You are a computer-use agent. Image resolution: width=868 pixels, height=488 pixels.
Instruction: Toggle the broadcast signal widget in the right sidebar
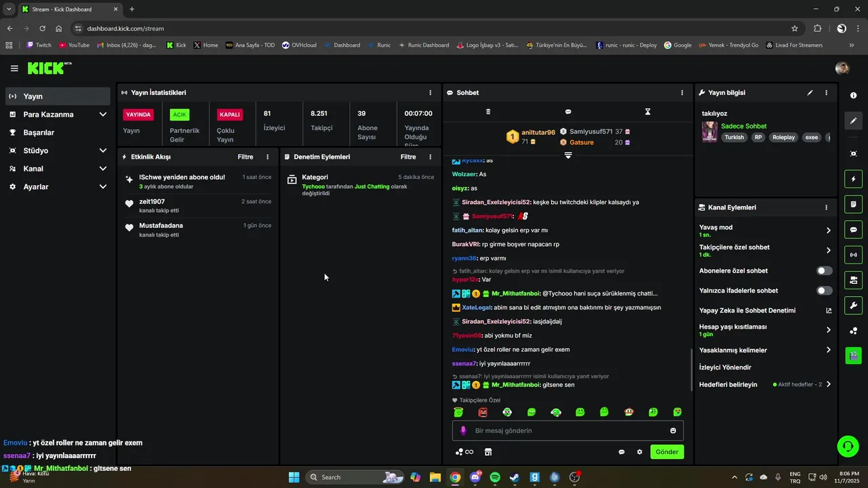tap(853, 255)
